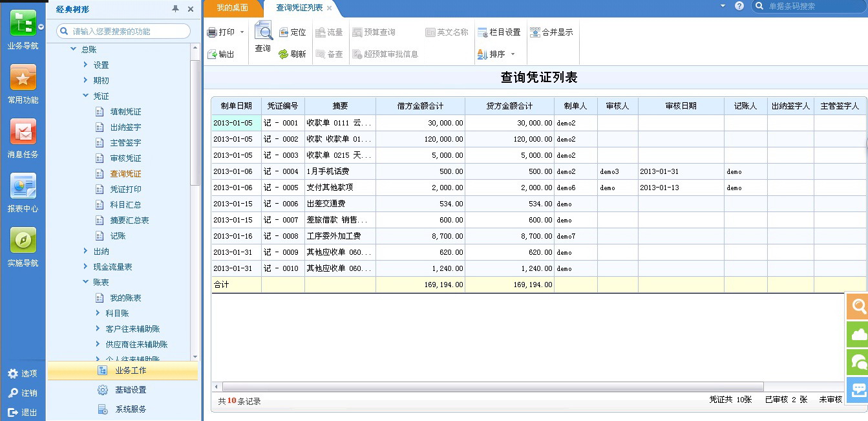Image resolution: width=868 pixels, height=421 pixels.
Task: Click the 选项 gear icon
Action: pyautogui.click(x=13, y=374)
